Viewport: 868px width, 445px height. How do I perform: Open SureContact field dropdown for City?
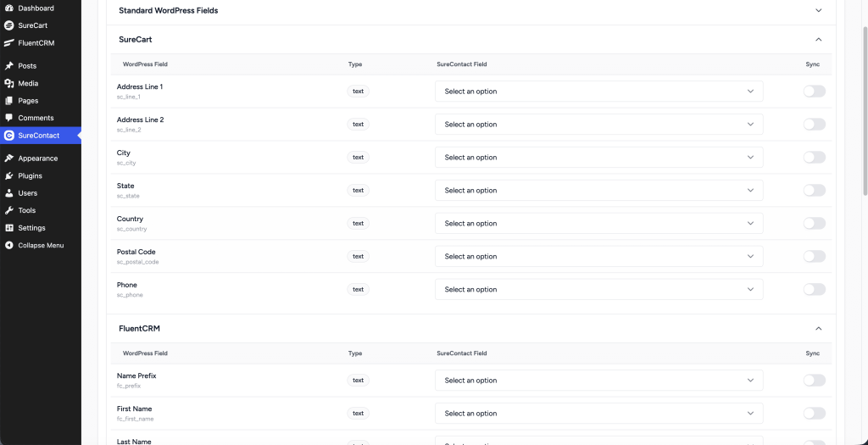[x=598, y=158]
